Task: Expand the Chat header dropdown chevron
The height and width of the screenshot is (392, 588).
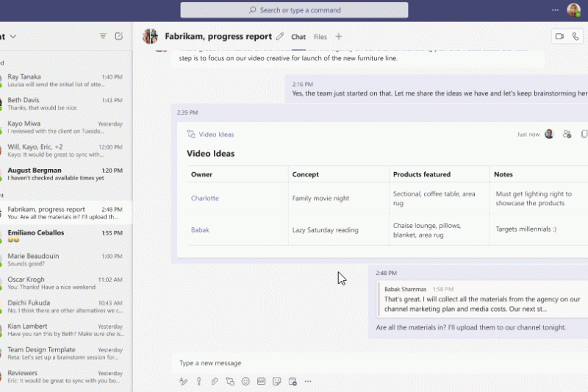Action: pyautogui.click(x=13, y=36)
